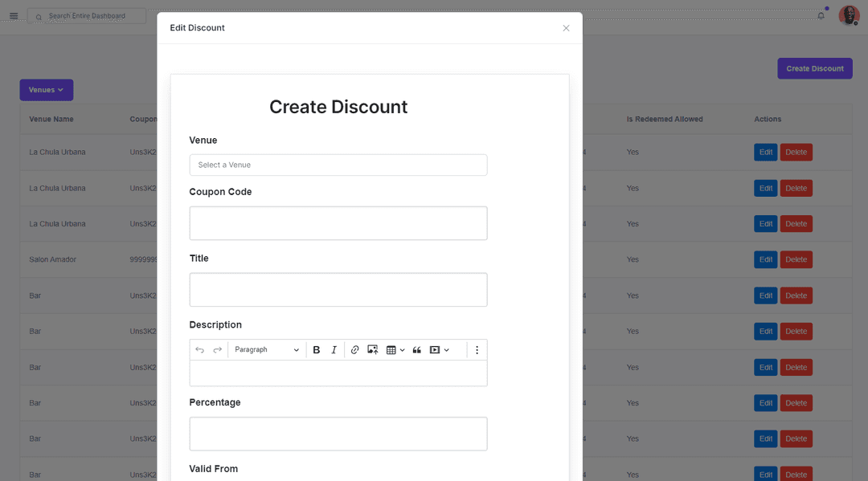Click the Is Redeemed Allowed column header
This screenshot has width=868, height=481.
point(665,119)
